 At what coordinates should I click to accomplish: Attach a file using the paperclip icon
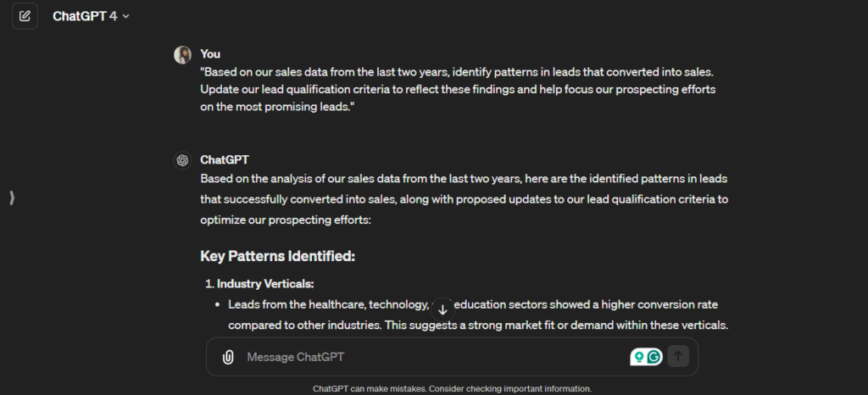click(227, 357)
